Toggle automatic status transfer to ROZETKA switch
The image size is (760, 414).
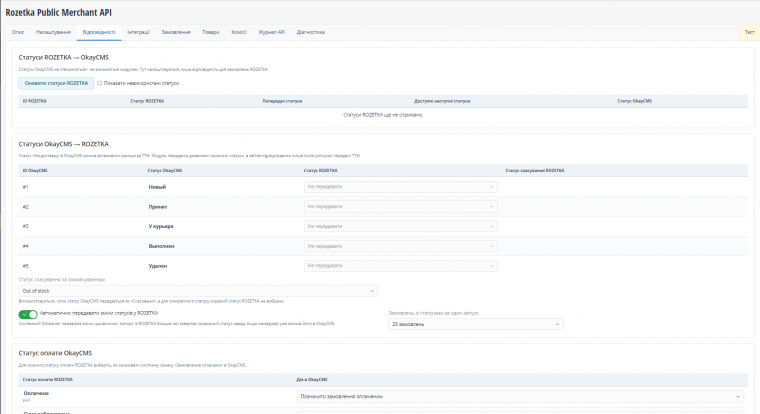click(28, 315)
